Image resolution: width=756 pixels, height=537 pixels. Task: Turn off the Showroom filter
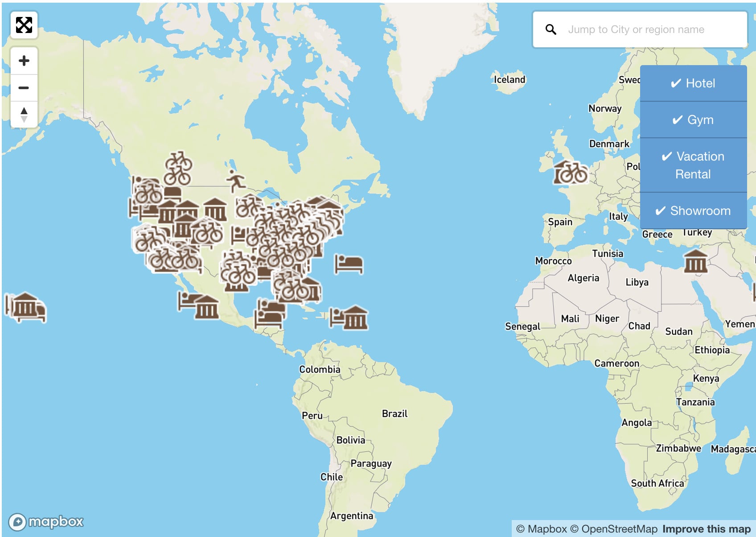(x=693, y=211)
